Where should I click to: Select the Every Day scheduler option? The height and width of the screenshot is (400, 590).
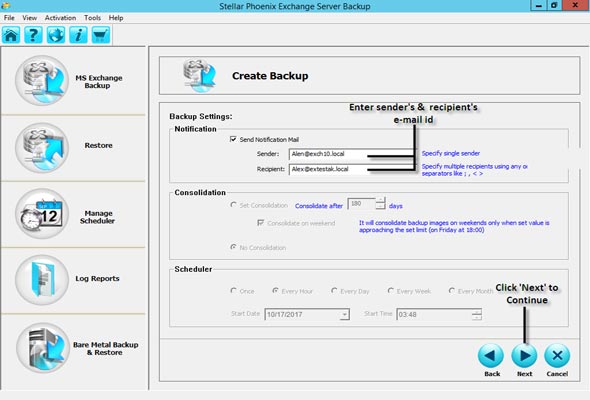334,290
